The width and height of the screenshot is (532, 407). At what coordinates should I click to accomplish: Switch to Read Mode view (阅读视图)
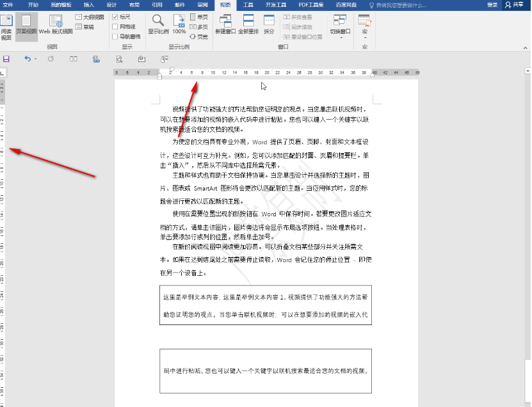(x=8, y=29)
